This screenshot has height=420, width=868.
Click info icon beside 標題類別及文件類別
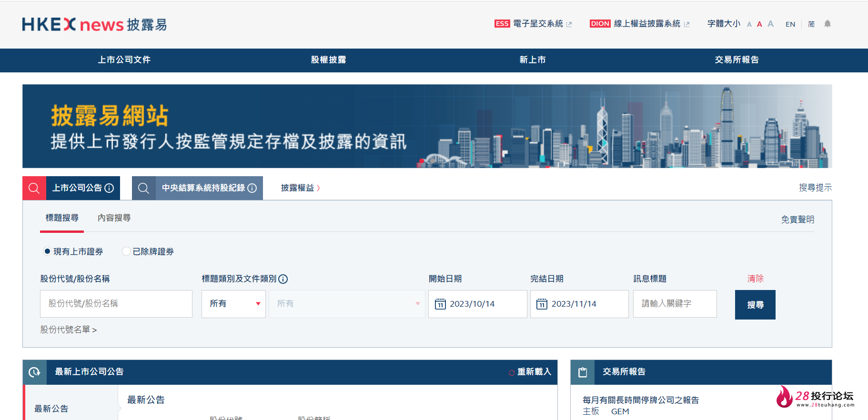pos(283,279)
